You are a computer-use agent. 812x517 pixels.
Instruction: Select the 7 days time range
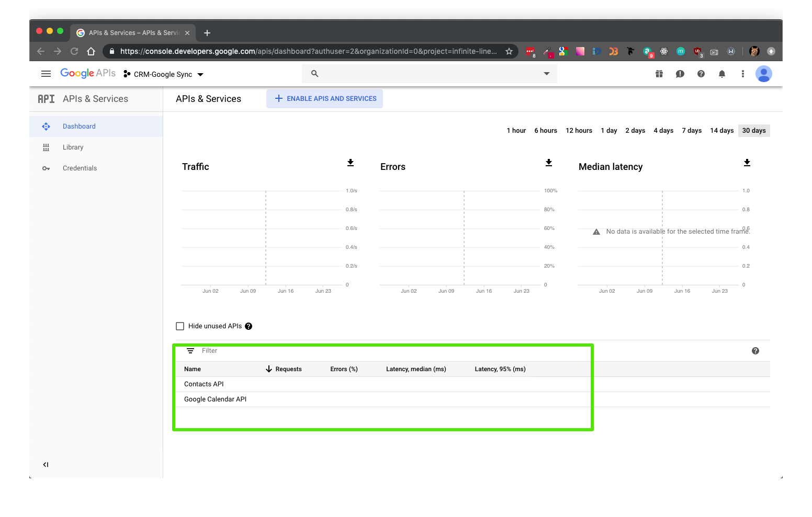(692, 131)
